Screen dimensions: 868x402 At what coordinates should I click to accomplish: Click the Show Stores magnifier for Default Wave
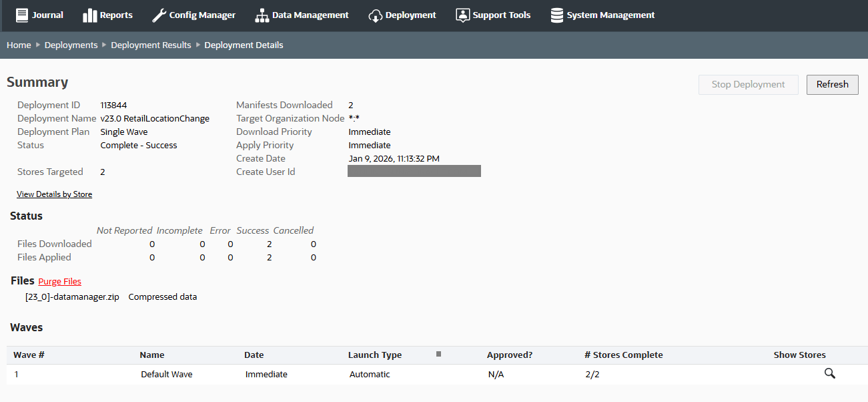click(829, 373)
